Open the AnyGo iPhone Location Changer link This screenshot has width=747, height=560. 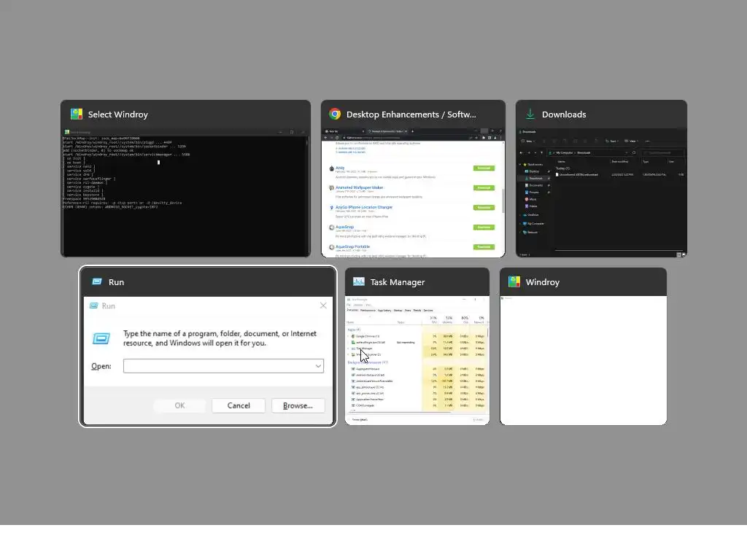point(364,207)
